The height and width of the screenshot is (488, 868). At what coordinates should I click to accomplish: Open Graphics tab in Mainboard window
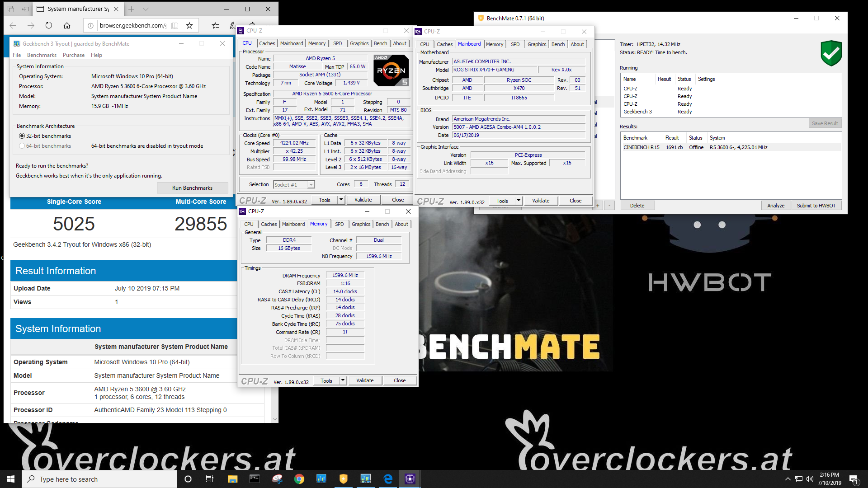[x=537, y=44]
